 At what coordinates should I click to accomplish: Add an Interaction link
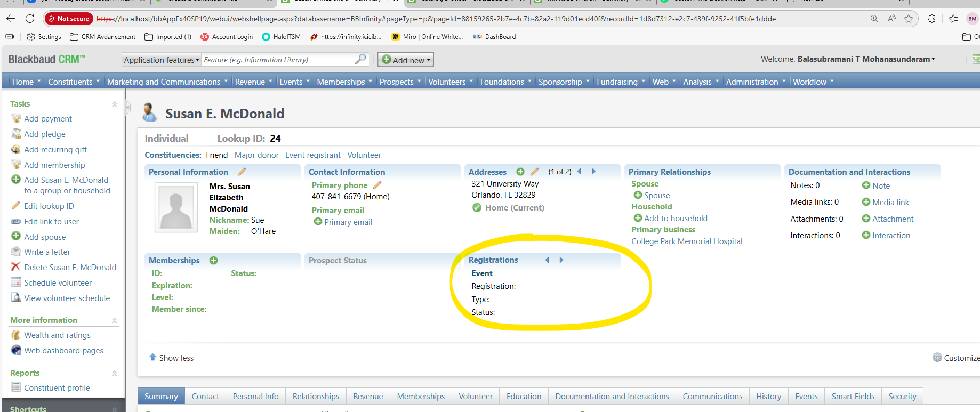(x=891, y=236)
